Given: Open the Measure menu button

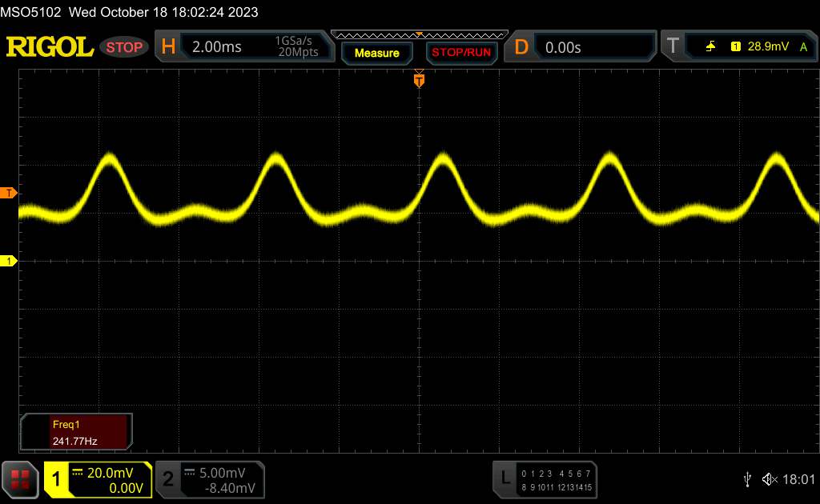Looking at the screenshot, I should [x=376, y=53].
